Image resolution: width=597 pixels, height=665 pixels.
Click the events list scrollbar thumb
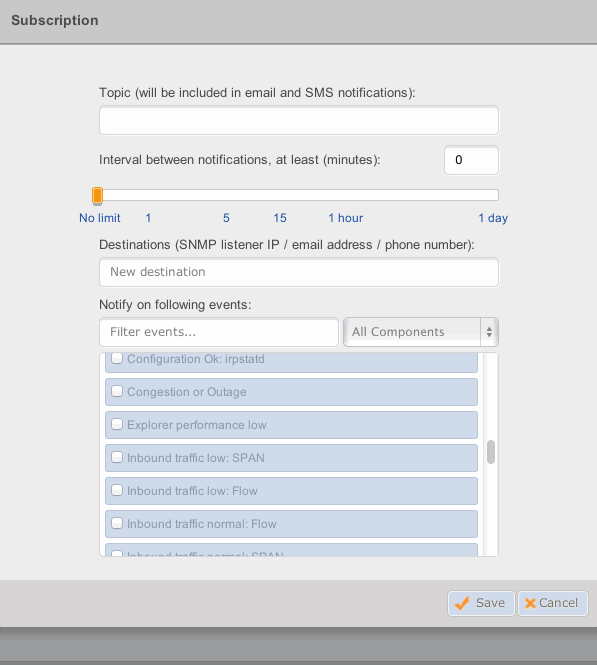[x=491, y=452]
